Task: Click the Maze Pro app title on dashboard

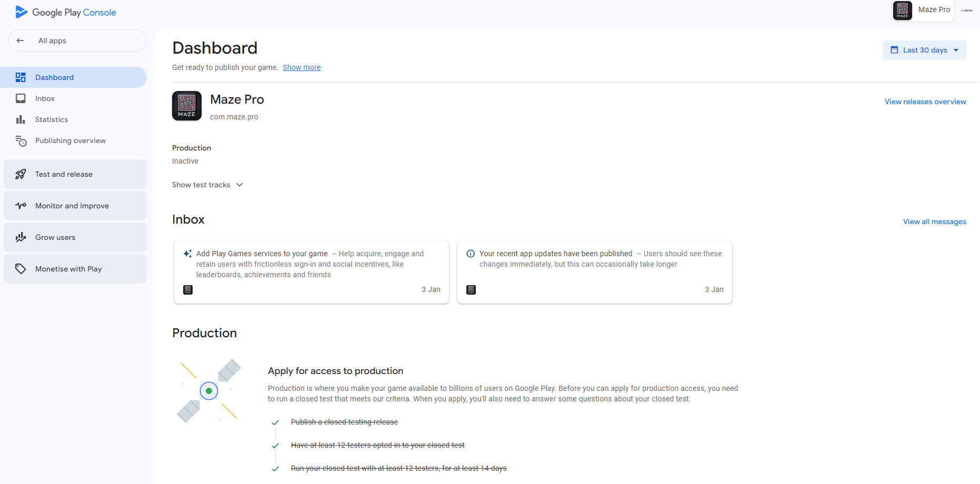Action: click(237, 99)
